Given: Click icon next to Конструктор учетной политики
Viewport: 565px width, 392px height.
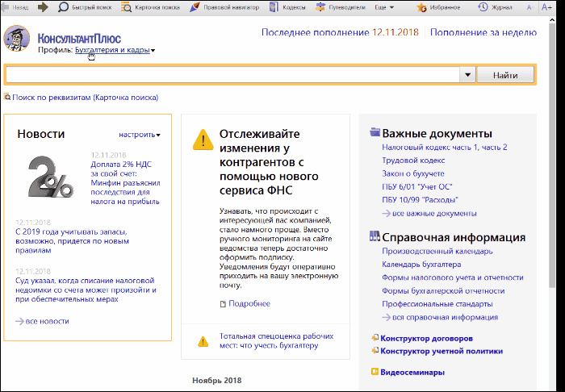Looking at the screenshot, I should tap(375, 351).
